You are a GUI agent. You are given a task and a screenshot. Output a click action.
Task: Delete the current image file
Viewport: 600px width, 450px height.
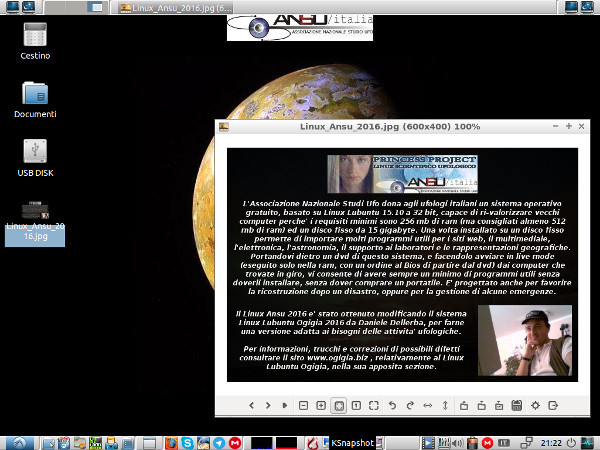coord(517,405)
